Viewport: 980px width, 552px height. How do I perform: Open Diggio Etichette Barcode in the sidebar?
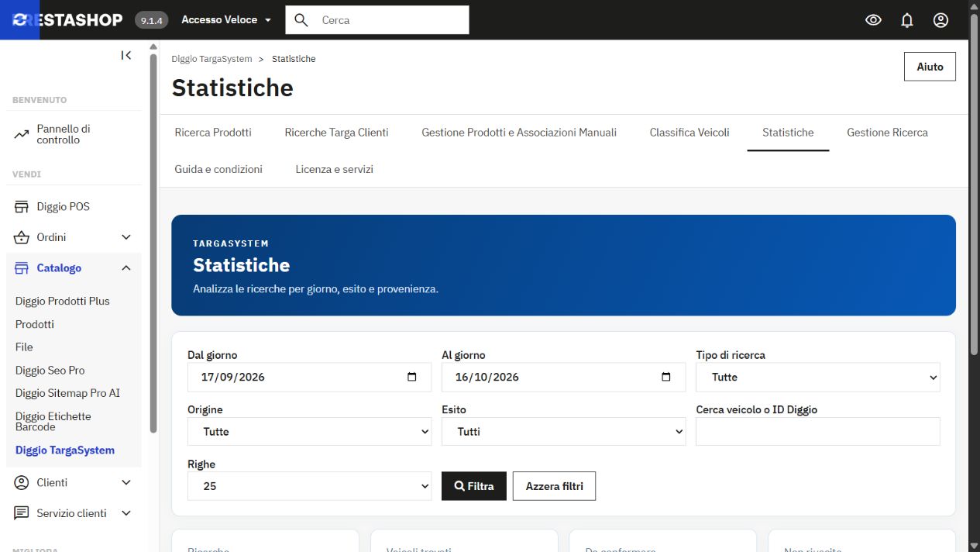pyautogui.click(x=53, y=422)
